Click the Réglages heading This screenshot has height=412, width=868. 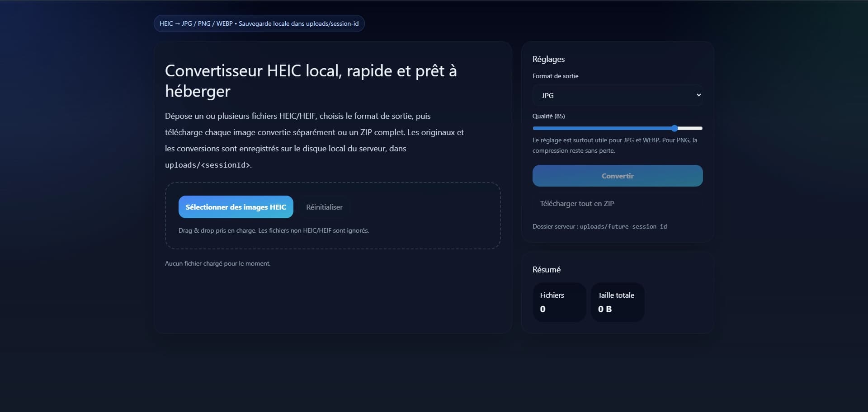click(x=548, y=59)
